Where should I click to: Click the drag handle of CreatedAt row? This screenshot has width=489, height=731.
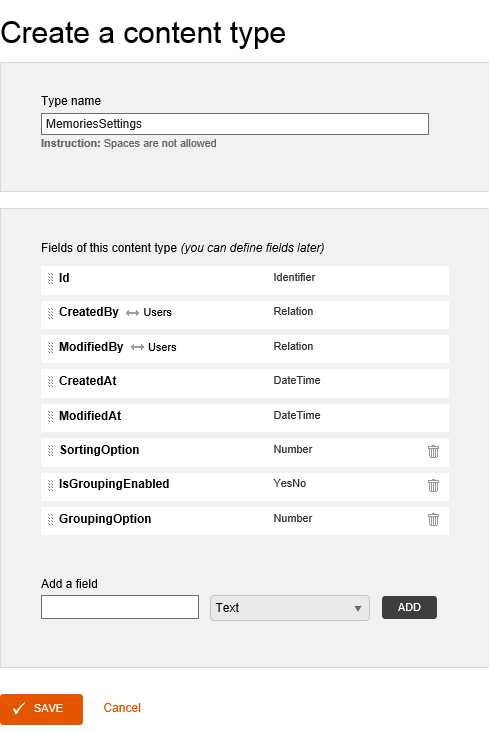[50, 381]
